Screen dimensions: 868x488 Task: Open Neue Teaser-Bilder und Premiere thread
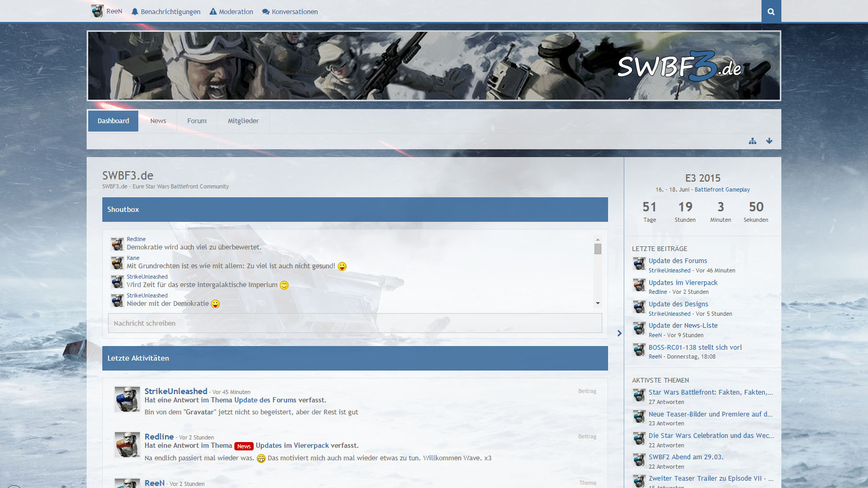(x=710, y=414)
